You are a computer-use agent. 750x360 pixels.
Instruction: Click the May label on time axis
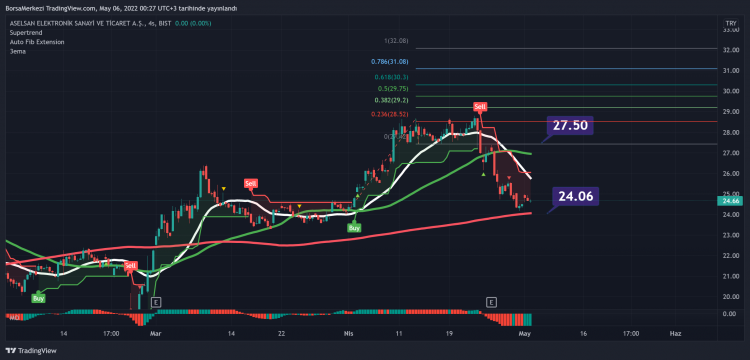coord(526,333)
